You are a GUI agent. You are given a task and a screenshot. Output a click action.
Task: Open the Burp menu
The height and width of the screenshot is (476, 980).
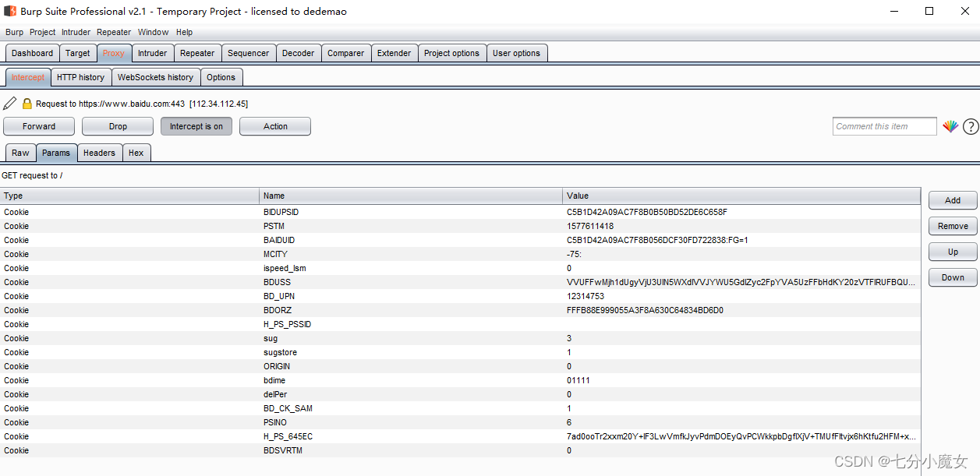pos(14,32)
